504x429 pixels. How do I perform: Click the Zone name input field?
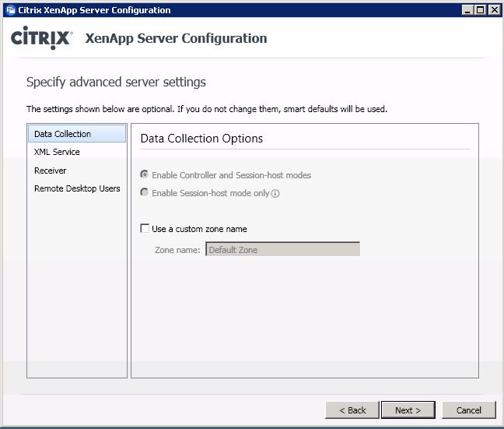[282, 249]
